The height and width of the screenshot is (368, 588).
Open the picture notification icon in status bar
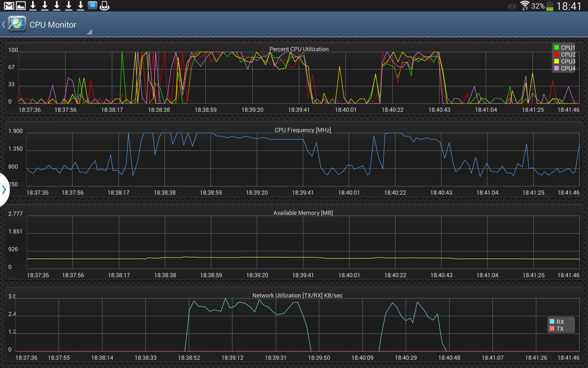pyautogui.click(x=21, y=6)
